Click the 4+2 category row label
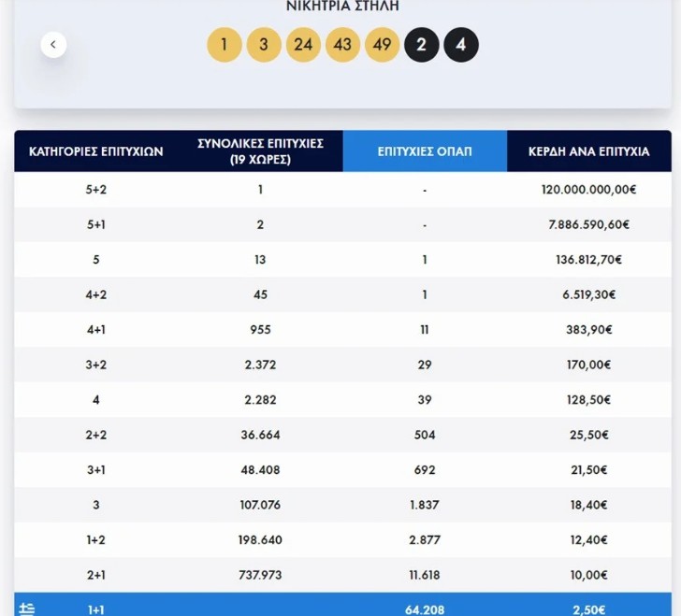Screen dimensions: 681x616 (96, 294)
